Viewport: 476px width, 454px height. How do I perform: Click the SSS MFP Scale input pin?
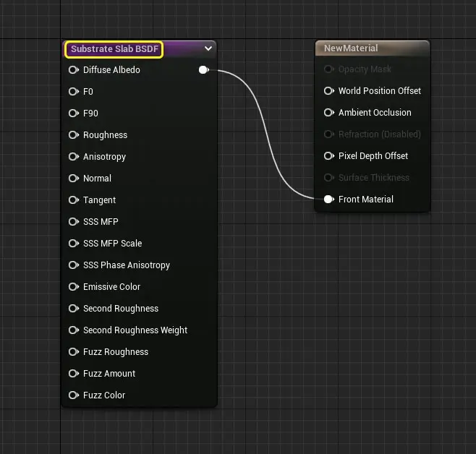click(74, 244)
